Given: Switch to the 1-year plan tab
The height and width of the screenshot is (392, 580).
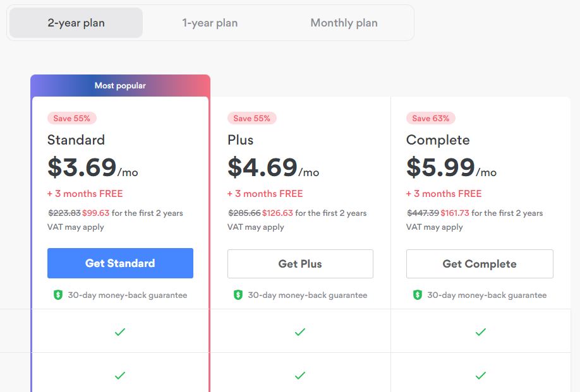Looking at the screenshot, I should click(210, 23).
